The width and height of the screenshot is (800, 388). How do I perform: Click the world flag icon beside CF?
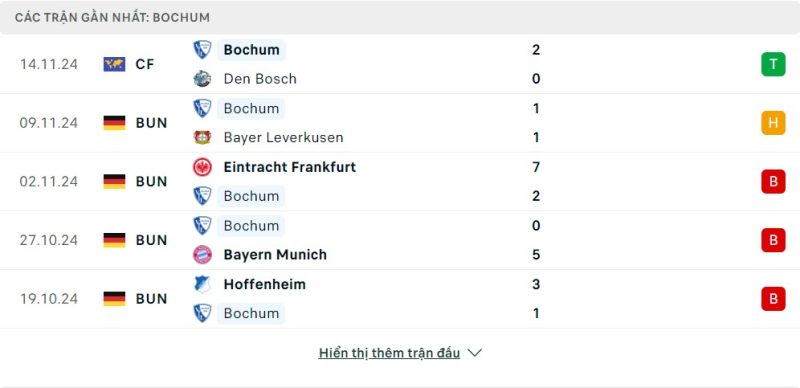point(114,64)
